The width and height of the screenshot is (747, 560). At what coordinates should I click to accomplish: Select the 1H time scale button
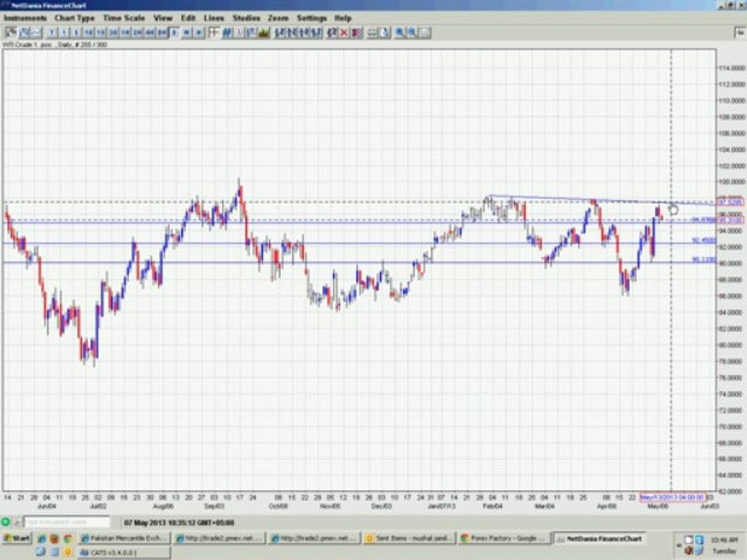point(125,33)
